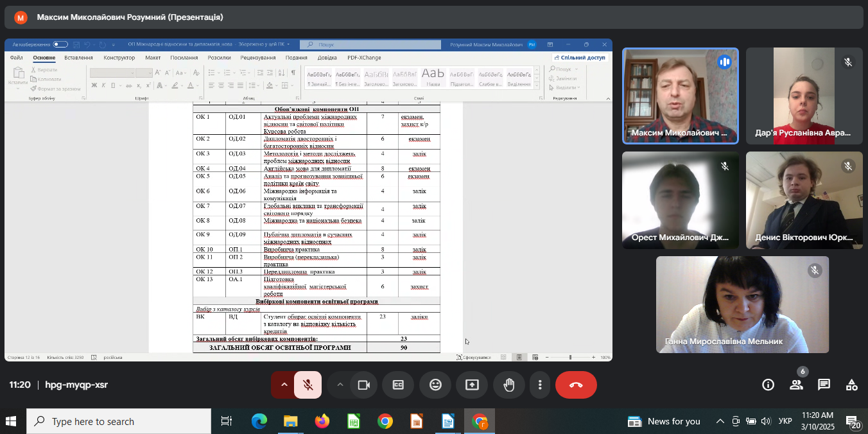The width and height of the screenshot is (868, 434).
Task: Show hidden system tray icons
Action: (720, 422)
